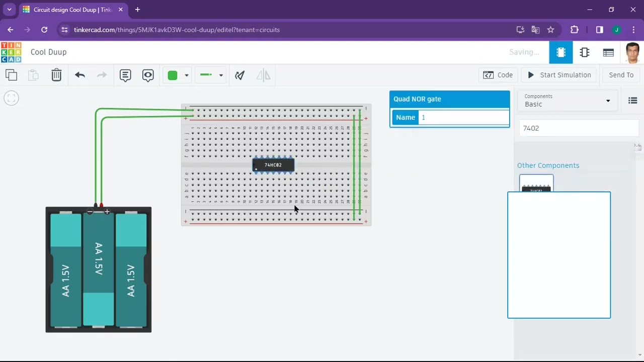Open the component list view
The height and width of the screenshot is (362, 644).
pyautogui.click(x=608, y=52)
